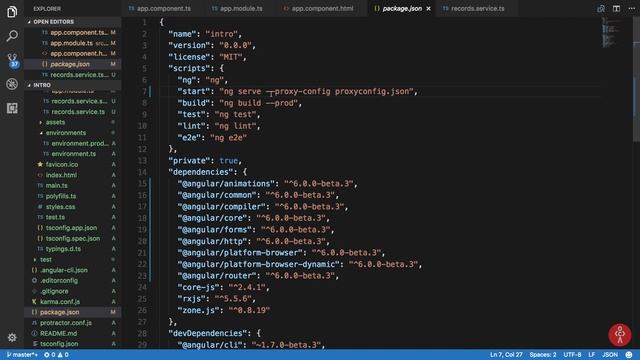Open typings.d.ts file
This screenshot has height=360, width=640.
(x=73, y=249)
